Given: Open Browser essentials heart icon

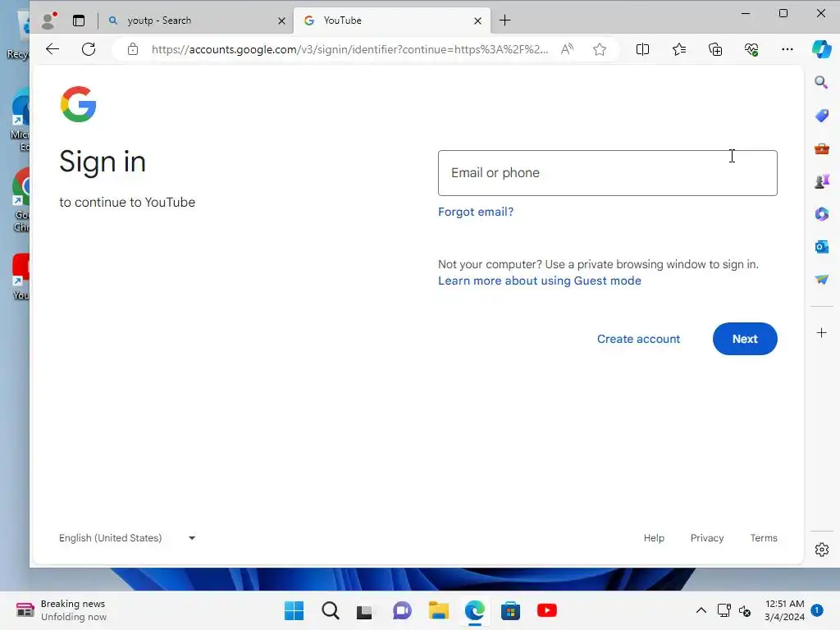Looking at the screenshot, I should click(x=751, y=49).
